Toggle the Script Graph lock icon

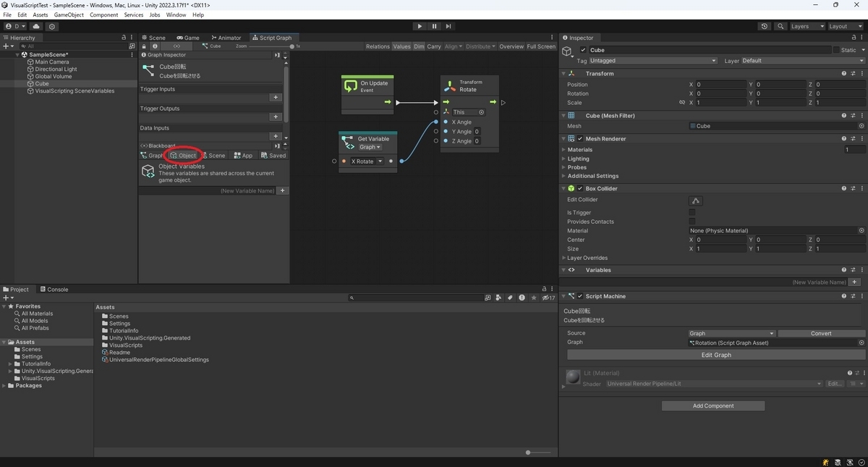pos(145,46)
